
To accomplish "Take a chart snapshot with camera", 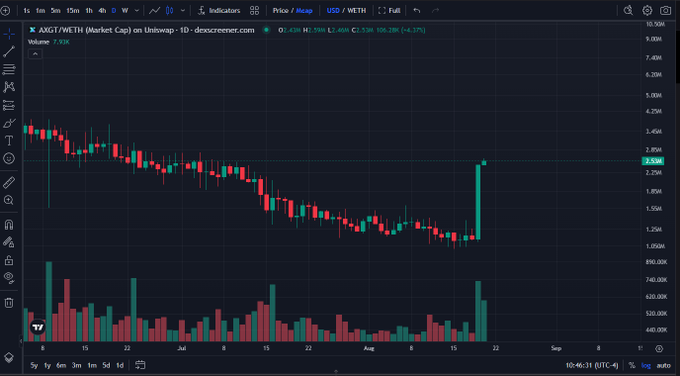I will pos(666,10).
